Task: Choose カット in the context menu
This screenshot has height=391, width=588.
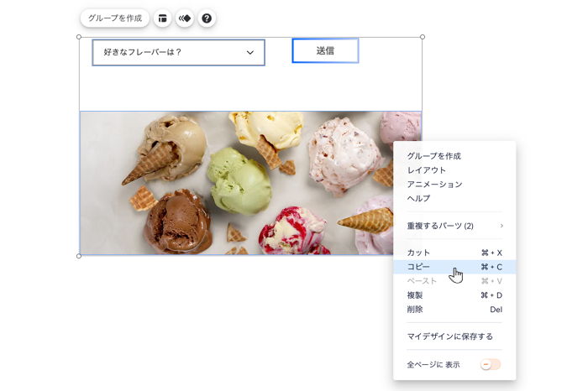Action: tap(454, 253)
